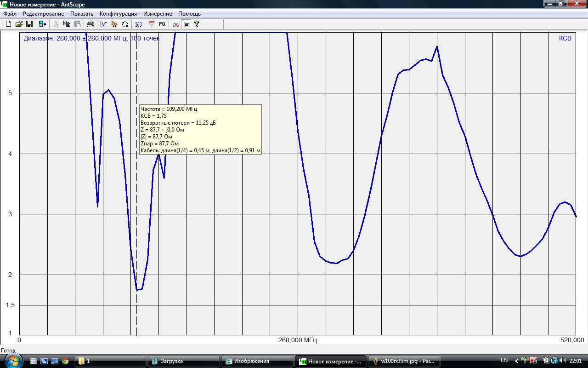Viewport: 588px width, 368px height.
Task: Expand hidden tray icons arrow
Action: (516, 361)
